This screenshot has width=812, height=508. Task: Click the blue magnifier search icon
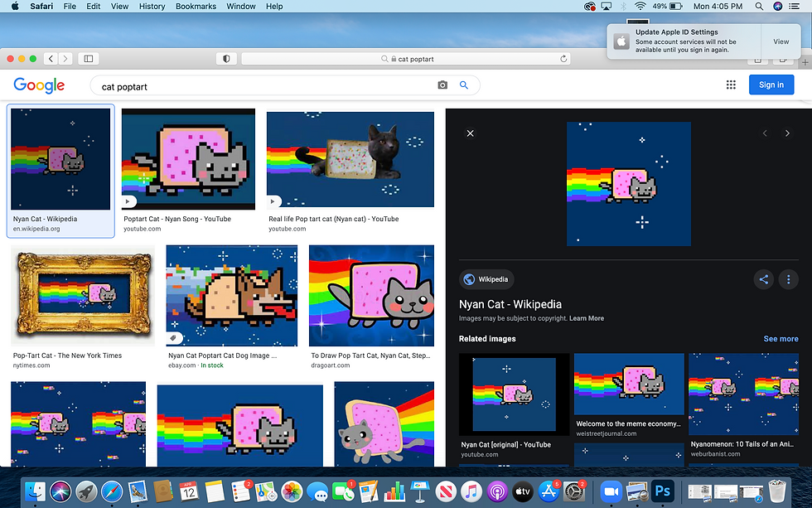[x=464, y=85]
